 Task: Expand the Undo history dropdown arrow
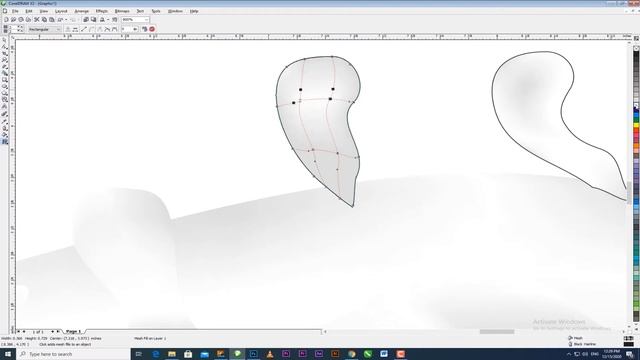point(66,20)
